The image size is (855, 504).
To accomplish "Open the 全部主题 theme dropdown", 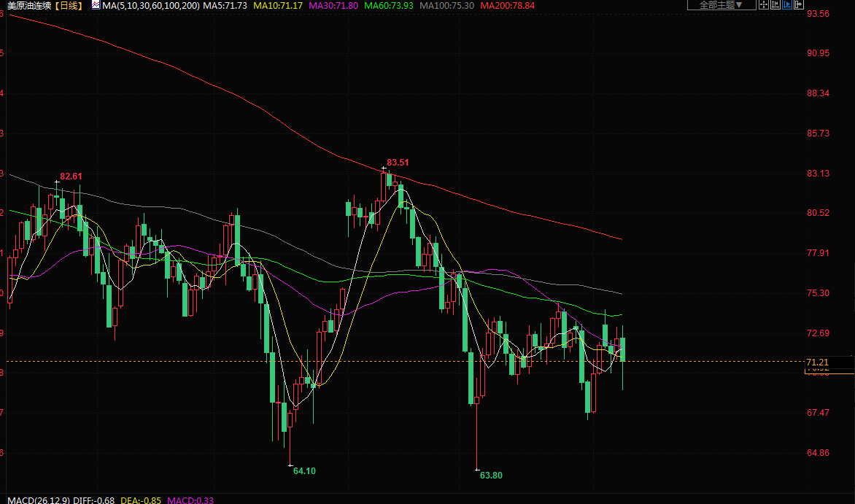I will pyautogui.click(x=721, y=5).
